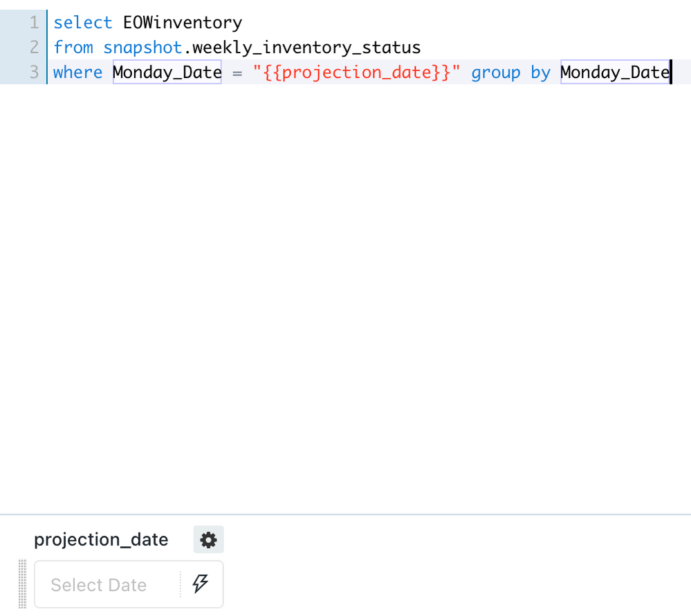The height and width of the screenshot is (616, 691).
Task: Place cursor on the where keyword
Action: tap(77, 73)
